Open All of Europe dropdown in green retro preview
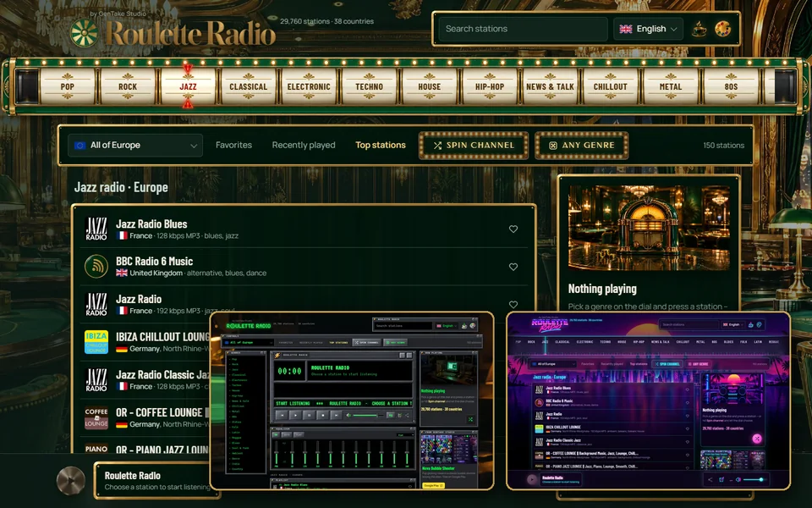 248,343
